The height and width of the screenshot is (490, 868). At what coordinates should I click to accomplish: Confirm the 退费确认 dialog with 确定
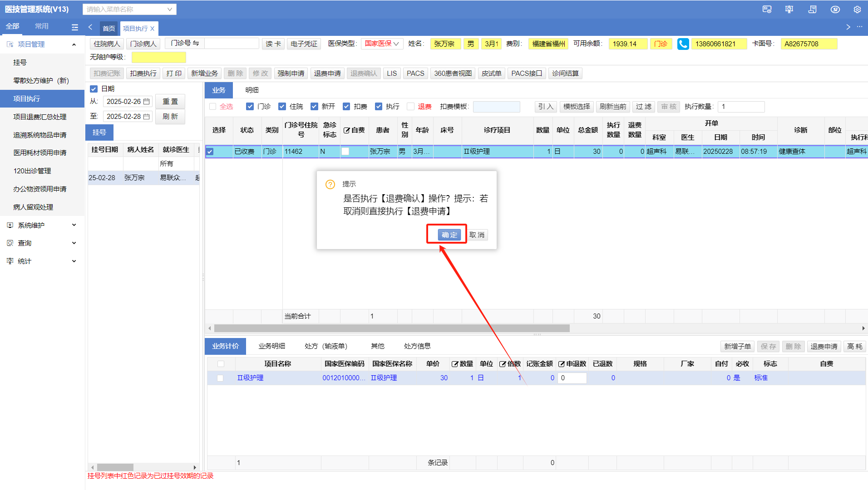point(449,235)
